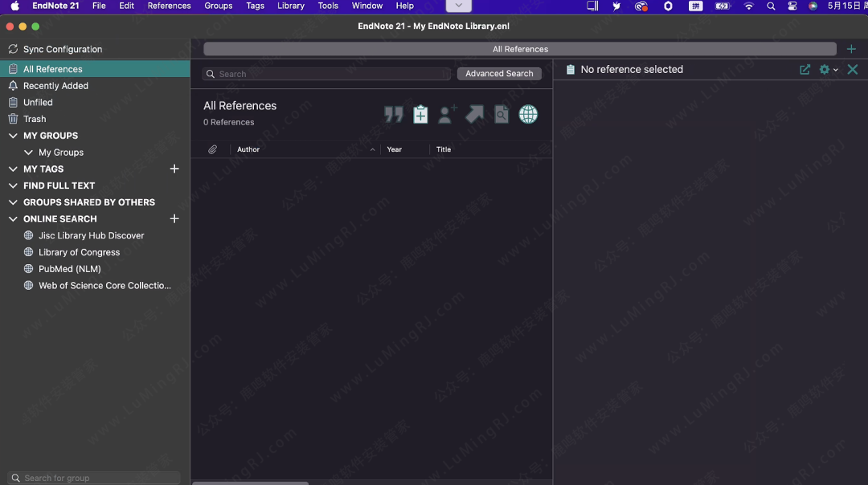Click the export references arrow icon
This screenshot has width=868, height=485.
point(474,115)
